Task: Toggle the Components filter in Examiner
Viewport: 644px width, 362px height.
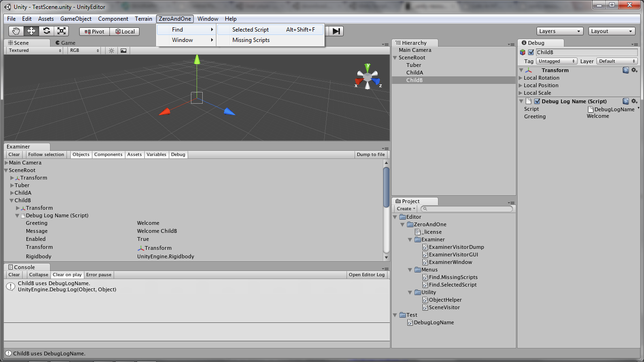Action: [108, 155]
